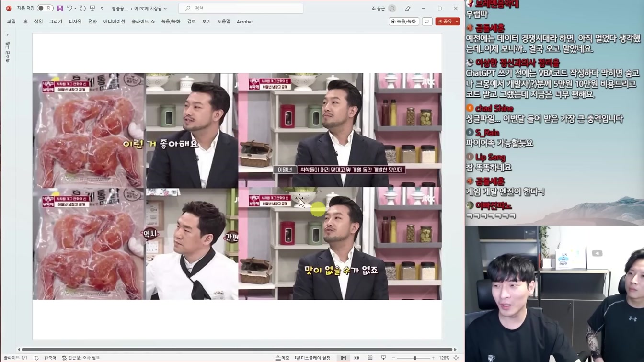Click the 조 동근 account name
This screenshot has height=362, width=644.
point(378,8)
